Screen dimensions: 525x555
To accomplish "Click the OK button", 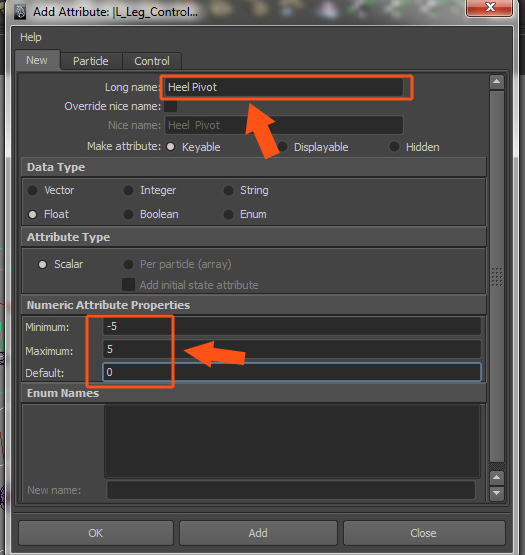I will pyautogui.click(x=96, y=533).
